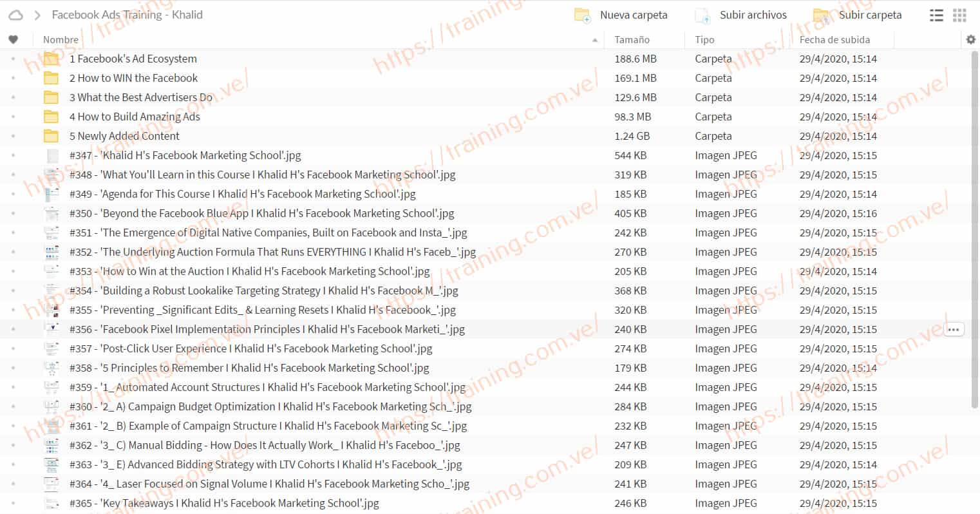Click size '188.6 MB' in first folder row
Screen dimensions: 980x514
point(636,59)
